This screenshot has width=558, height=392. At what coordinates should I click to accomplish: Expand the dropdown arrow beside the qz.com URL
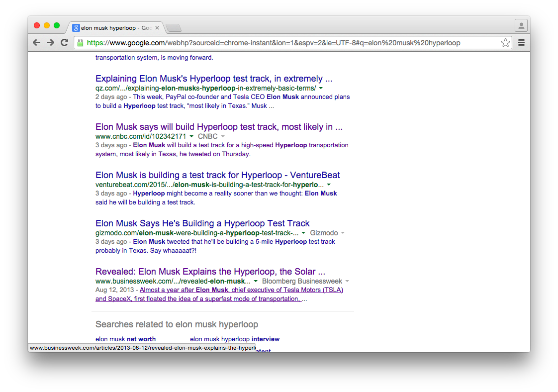point(321,88)
